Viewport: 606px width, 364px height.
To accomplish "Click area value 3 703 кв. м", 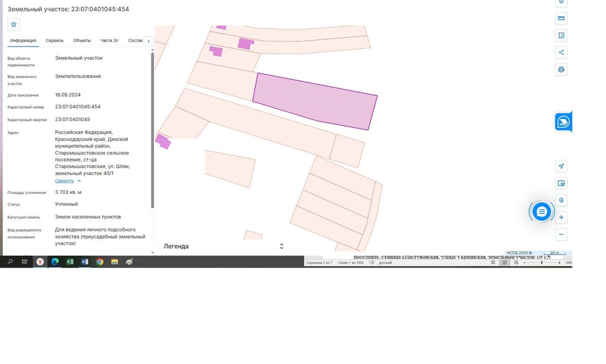I will click(x=68, y=192).
